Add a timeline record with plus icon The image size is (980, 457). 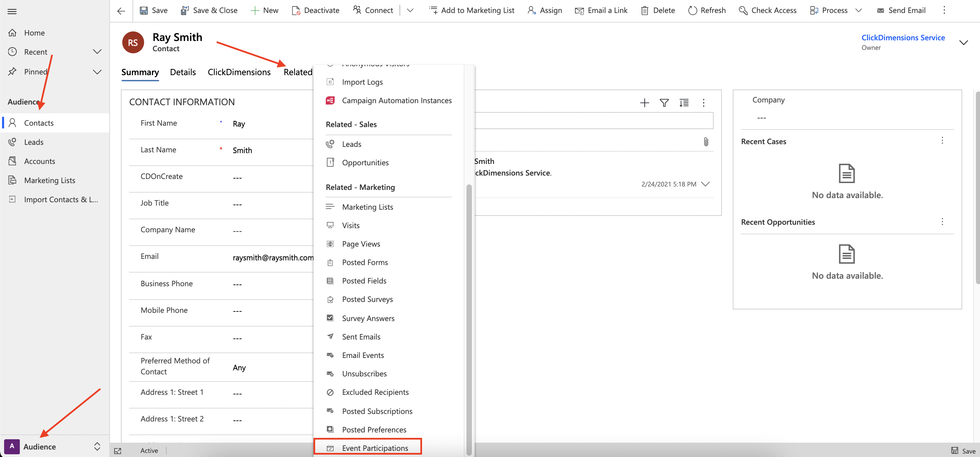click(644, 103)
